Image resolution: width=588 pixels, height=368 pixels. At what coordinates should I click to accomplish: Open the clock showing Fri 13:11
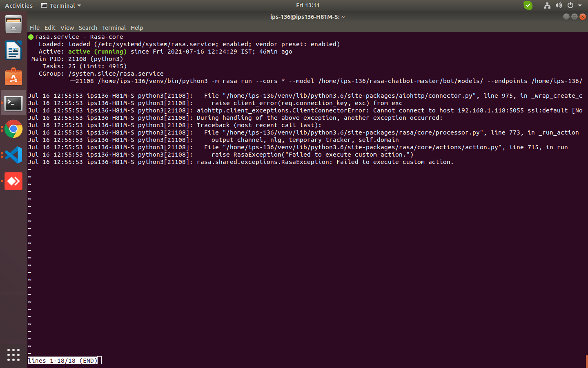(x=308, y=5)
